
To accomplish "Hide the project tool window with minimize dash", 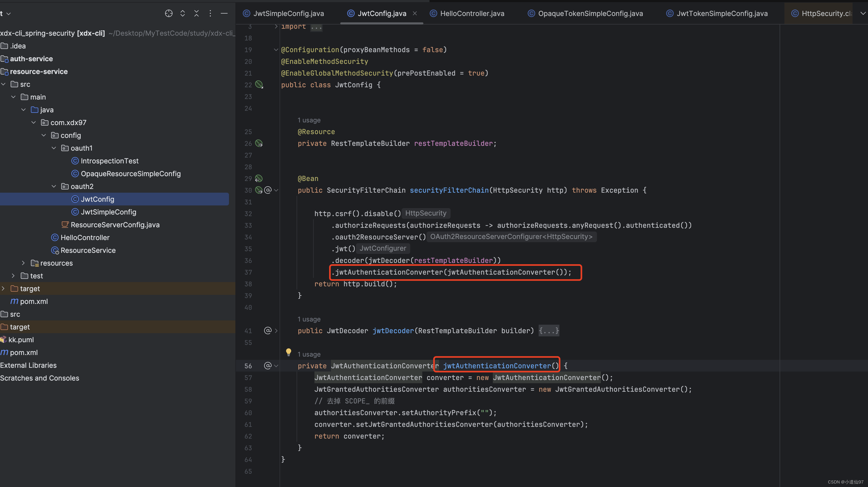I will [x=224, y=14].
